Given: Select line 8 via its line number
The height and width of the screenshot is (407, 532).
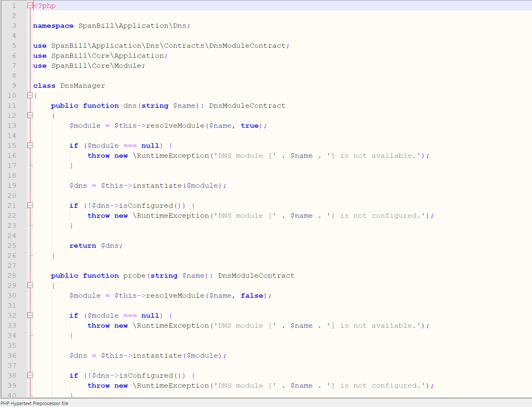Looking at the screenshot, I should (14, 76).
